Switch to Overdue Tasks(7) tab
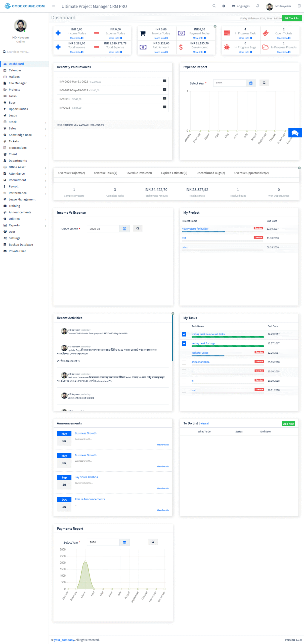 106,173
